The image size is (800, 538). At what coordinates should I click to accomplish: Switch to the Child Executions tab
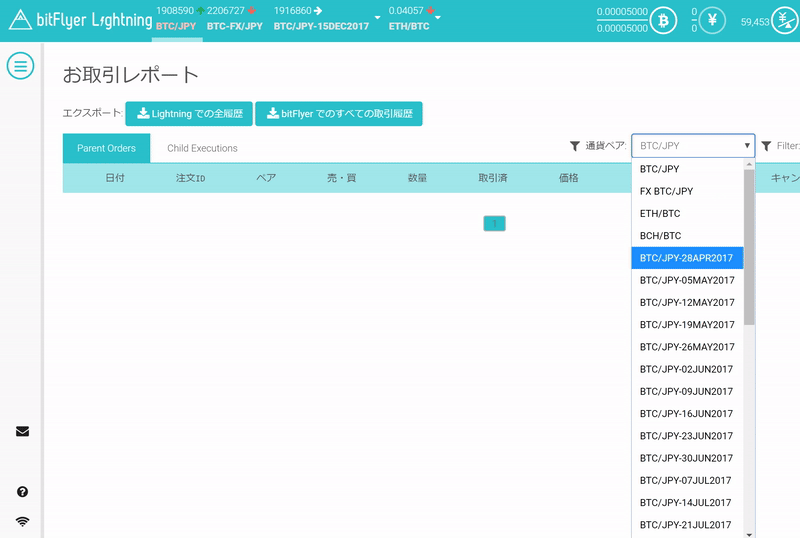point(202,148)
